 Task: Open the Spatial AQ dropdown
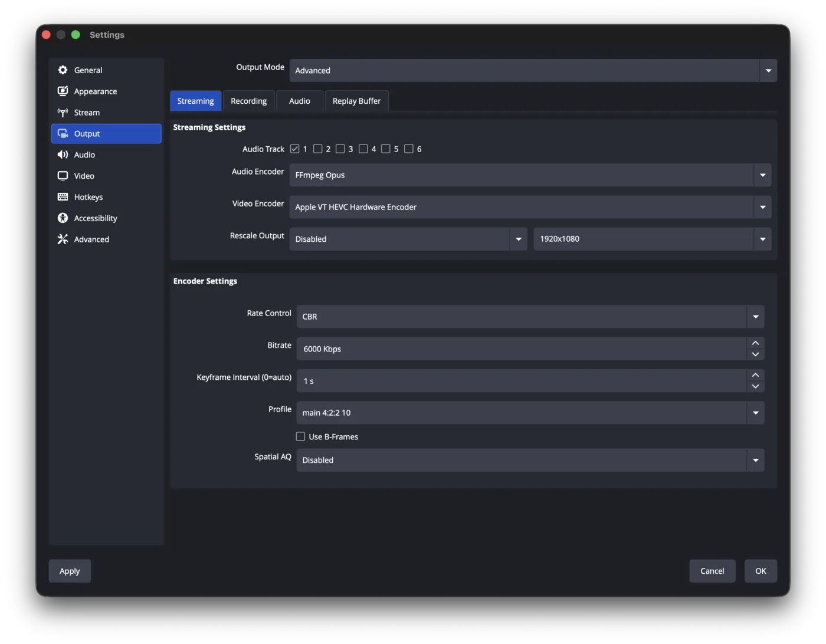530,460
